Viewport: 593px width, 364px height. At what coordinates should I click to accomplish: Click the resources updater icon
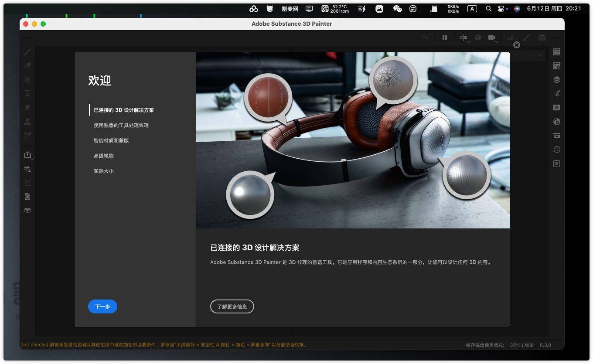point(27,169)
